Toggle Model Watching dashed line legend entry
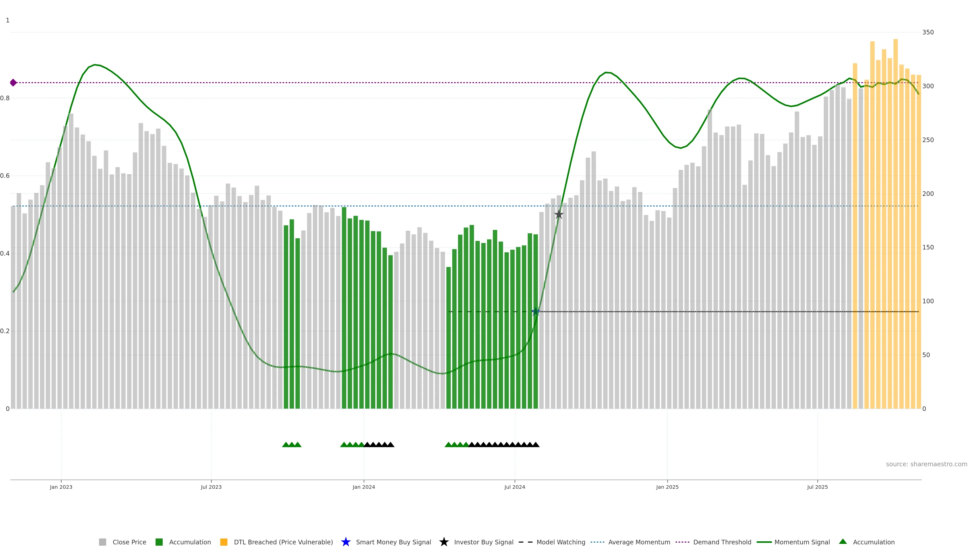980x551 pixels. pyautogui.click(x=560, y=542)
